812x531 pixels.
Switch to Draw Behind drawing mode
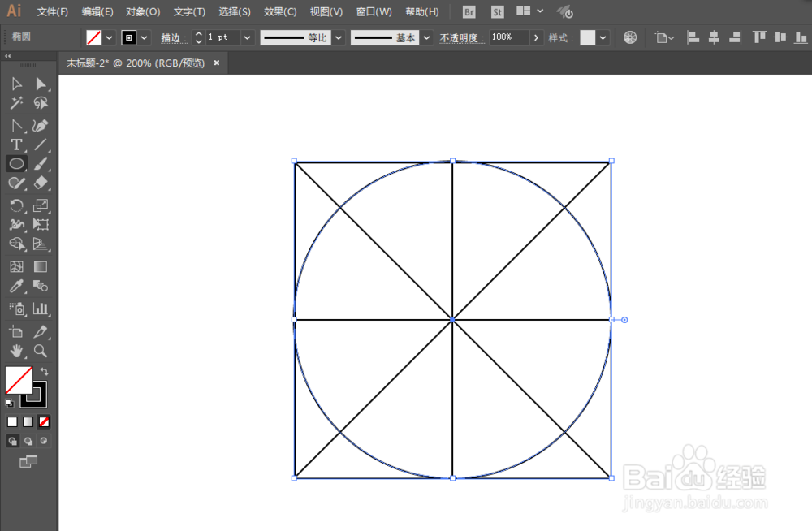click(x=27, y=441)
